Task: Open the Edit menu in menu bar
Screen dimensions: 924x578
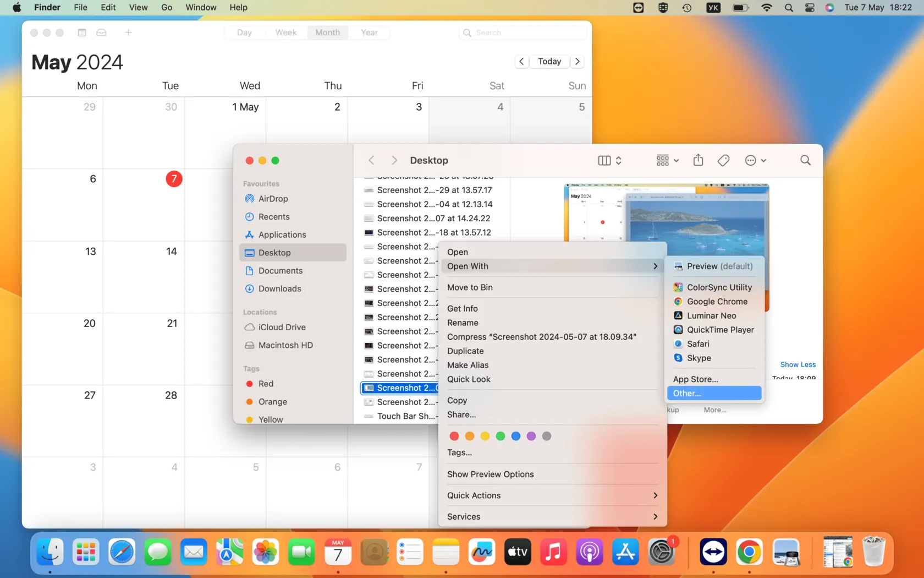Action: [x=108, y=7]
